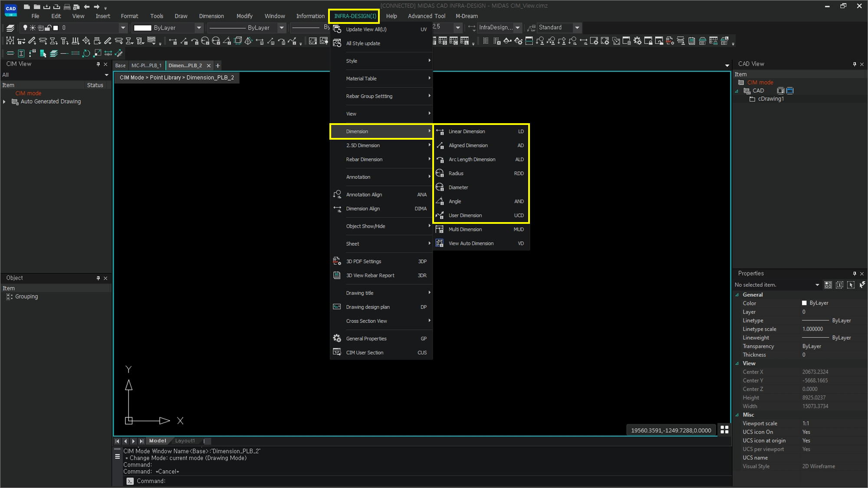Select the Grouping item in Object panel
This screenshot has height=488, width=868.
pos(26,297)
